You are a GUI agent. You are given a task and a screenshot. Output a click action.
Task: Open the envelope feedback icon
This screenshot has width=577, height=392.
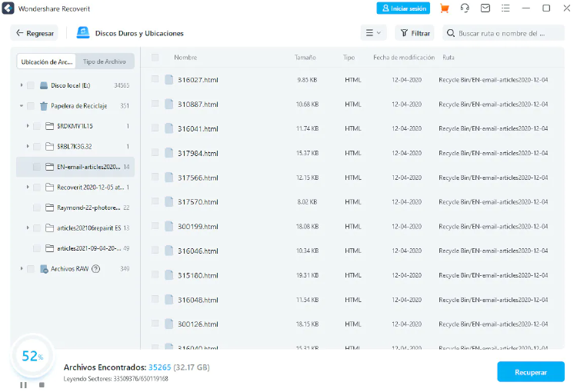point(485,8)
